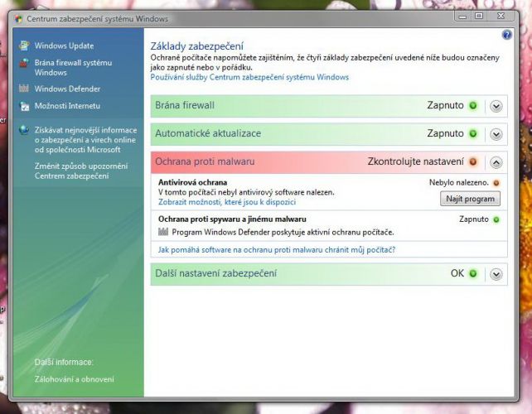This screenshot has height=414, width=532.
Task: Click the Zkontrolujte nastavení status text
Action: (x=415, y=161)
